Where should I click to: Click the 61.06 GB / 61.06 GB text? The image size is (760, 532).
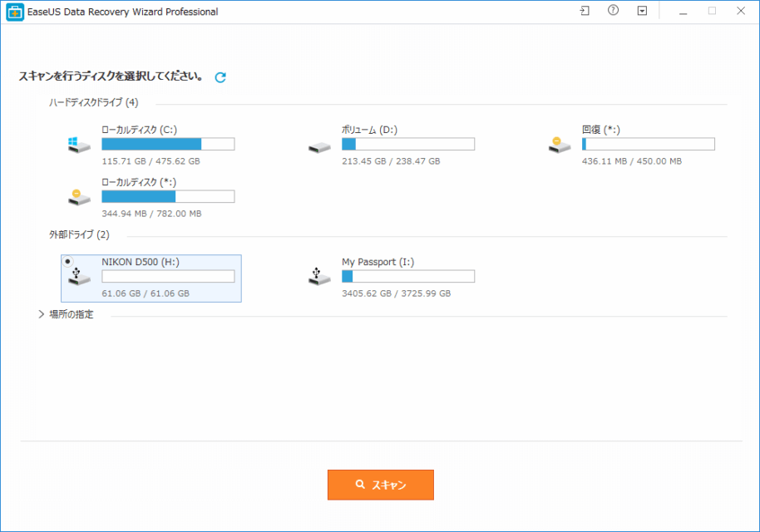(x=146, y=293)
